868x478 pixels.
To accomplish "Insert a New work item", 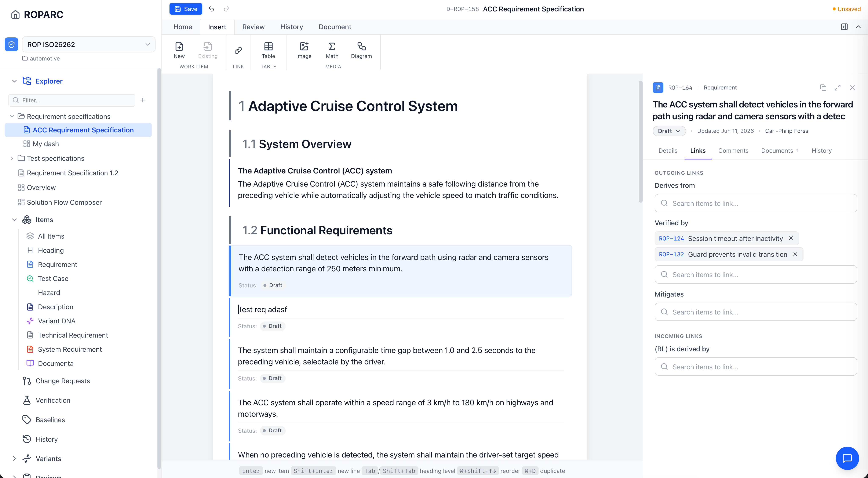I will pos(179,50).
